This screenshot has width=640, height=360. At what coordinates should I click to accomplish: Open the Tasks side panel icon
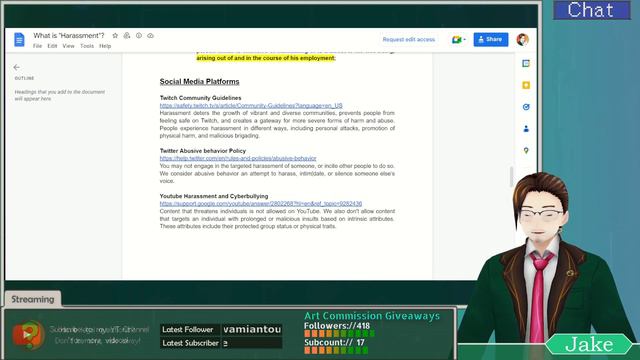point(526,107)
